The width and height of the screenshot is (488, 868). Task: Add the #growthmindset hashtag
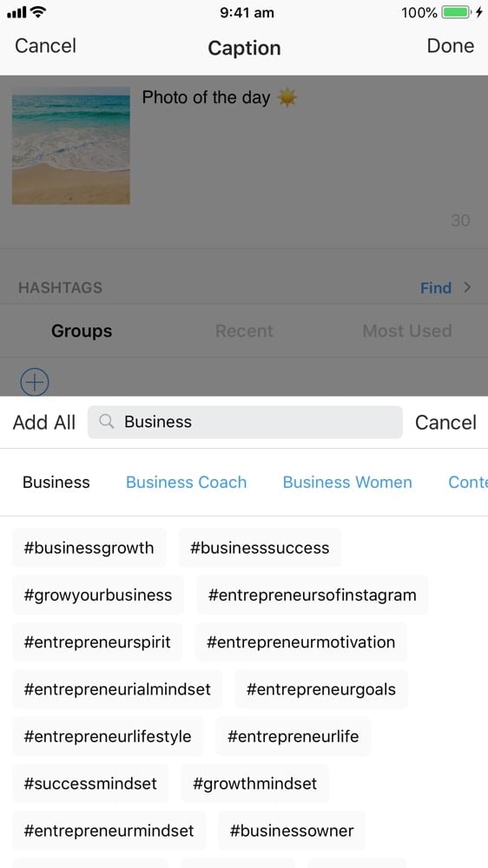click(254, 783)
